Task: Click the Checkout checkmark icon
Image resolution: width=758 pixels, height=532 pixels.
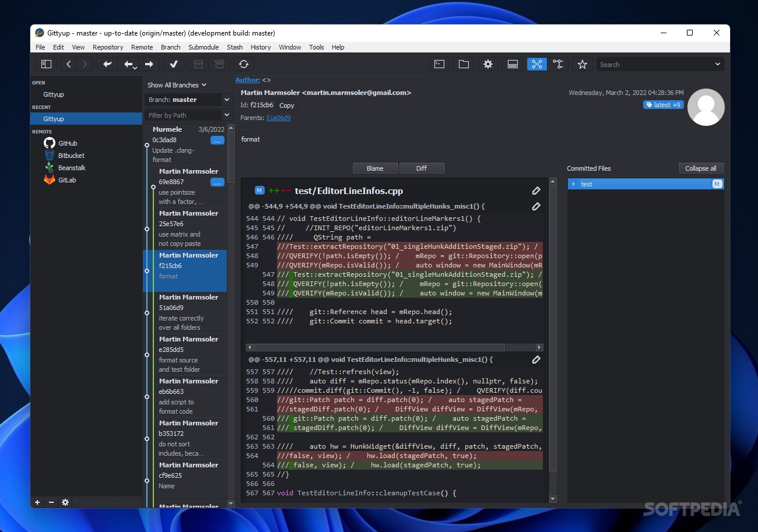Action: (174, 64)
